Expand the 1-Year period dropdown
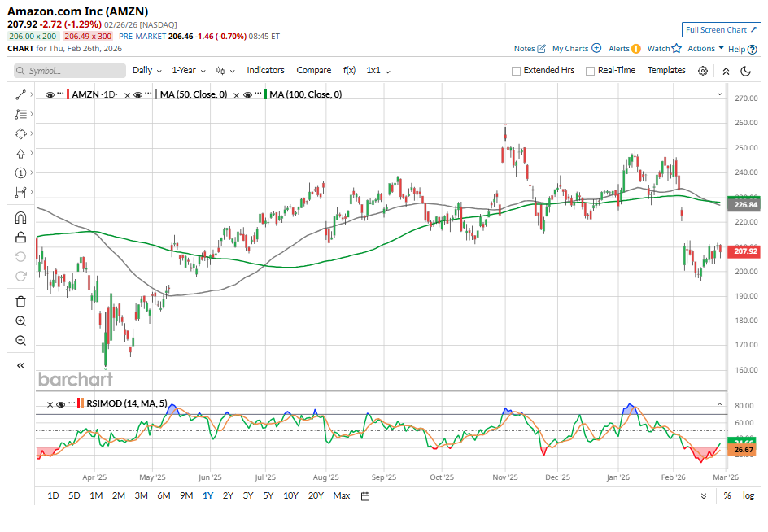This screenshot has width=768, height=532. tap(188, 71)
